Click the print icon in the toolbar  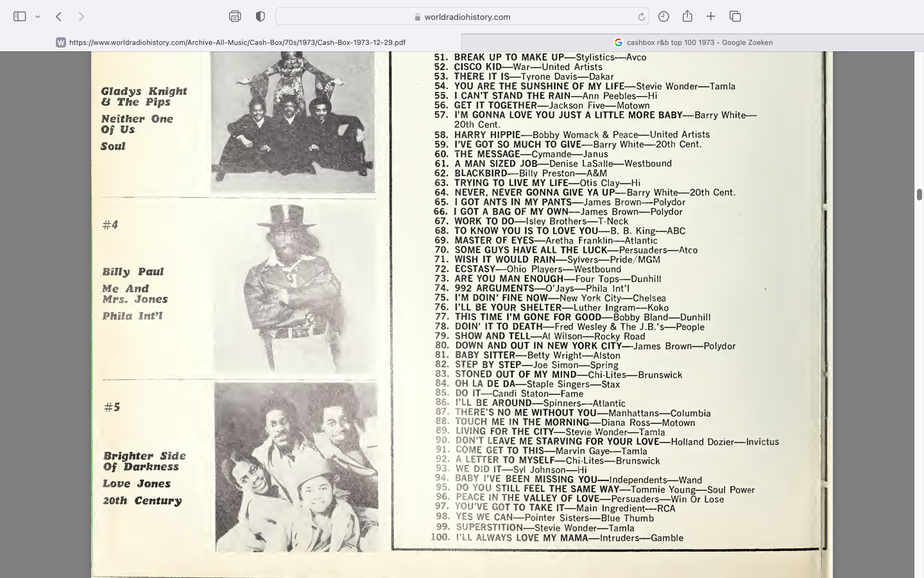tap(235, 17)
